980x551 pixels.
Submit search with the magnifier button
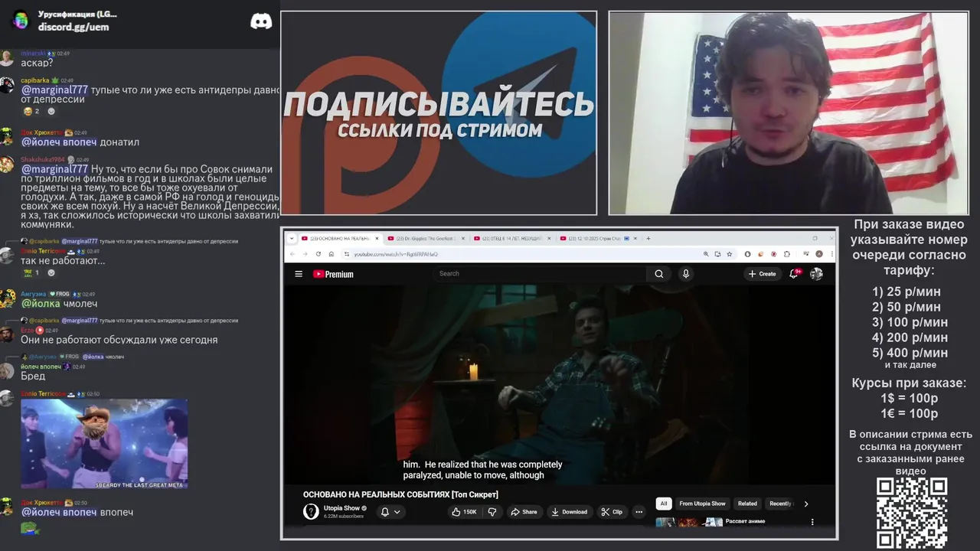[x=658, y=273]
